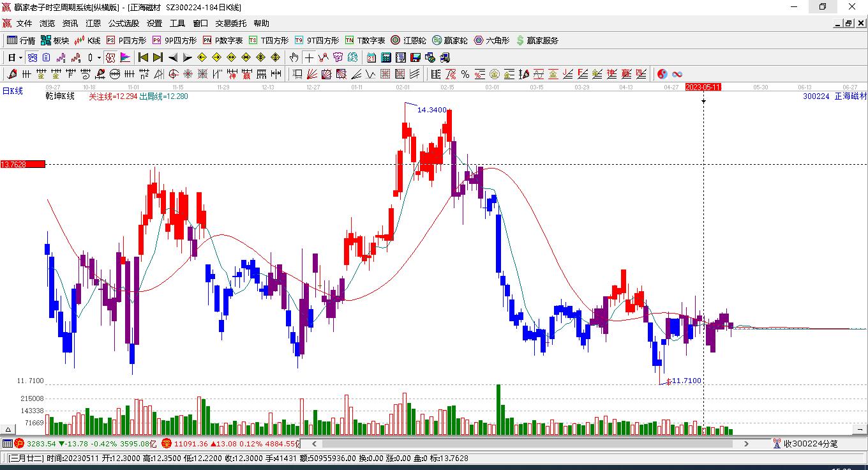The image size is (868, 470).
Task: Click the 日K线 period label
Action: 13,91
